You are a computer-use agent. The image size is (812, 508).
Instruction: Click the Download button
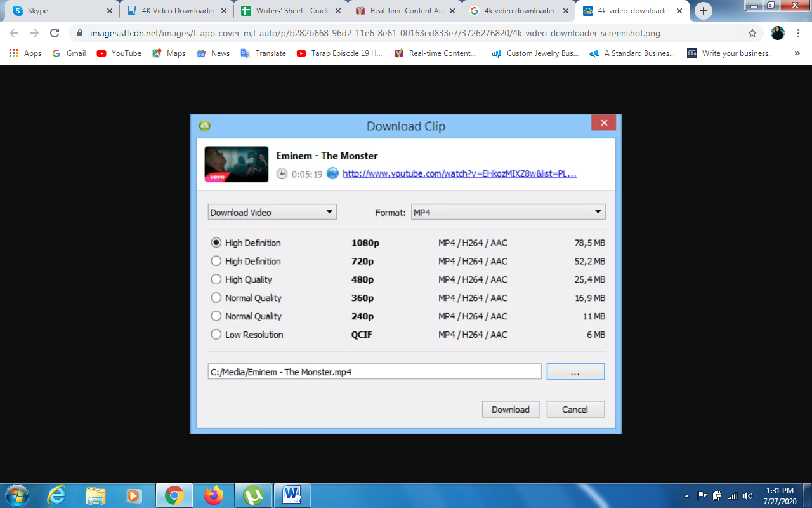[511, 410]
